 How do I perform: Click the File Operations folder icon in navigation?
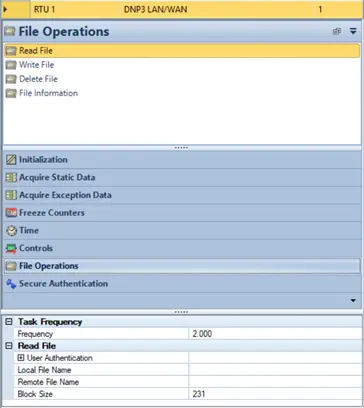(x=11, y=266)
